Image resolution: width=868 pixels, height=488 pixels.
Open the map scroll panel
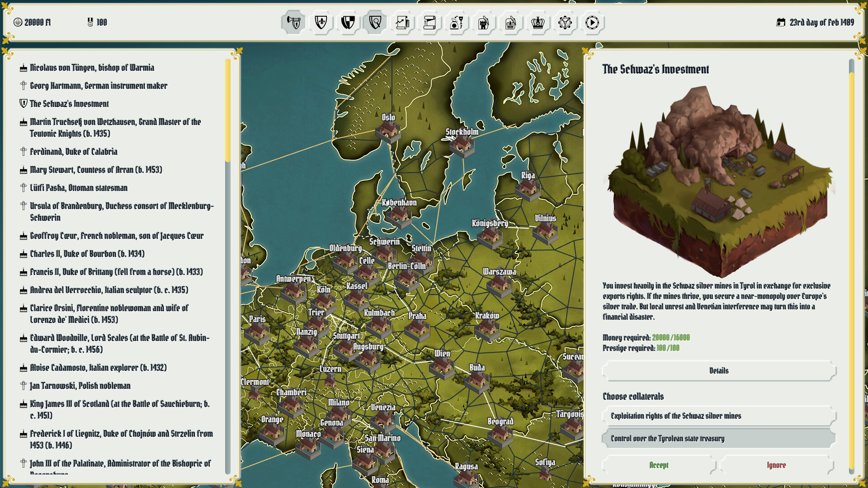(x=429, y=22)
